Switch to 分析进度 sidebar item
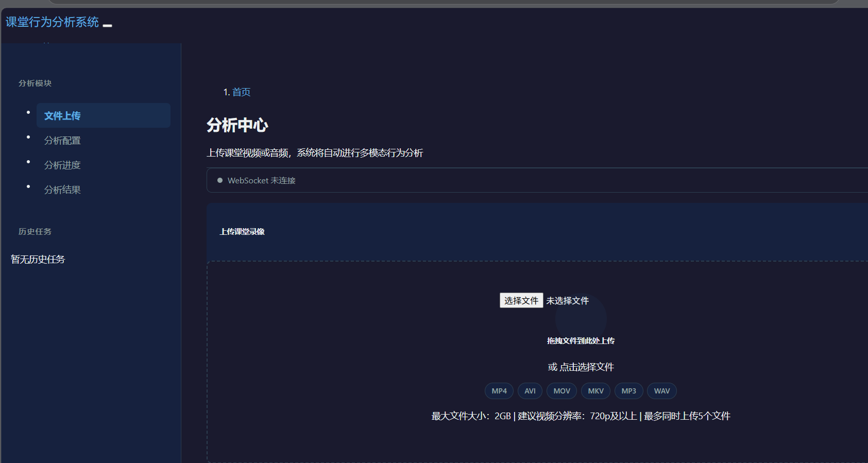Screen dimensions: 868x463 point(62,165)
